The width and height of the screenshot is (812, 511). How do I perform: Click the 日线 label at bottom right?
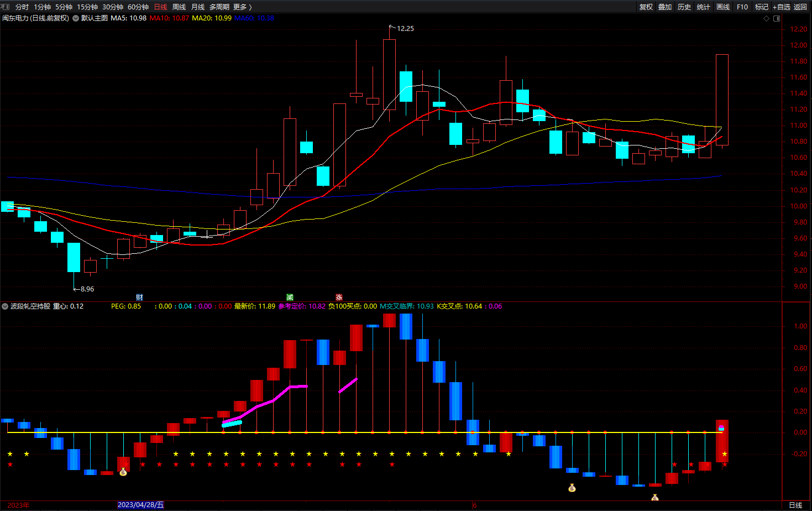point(795,505)
